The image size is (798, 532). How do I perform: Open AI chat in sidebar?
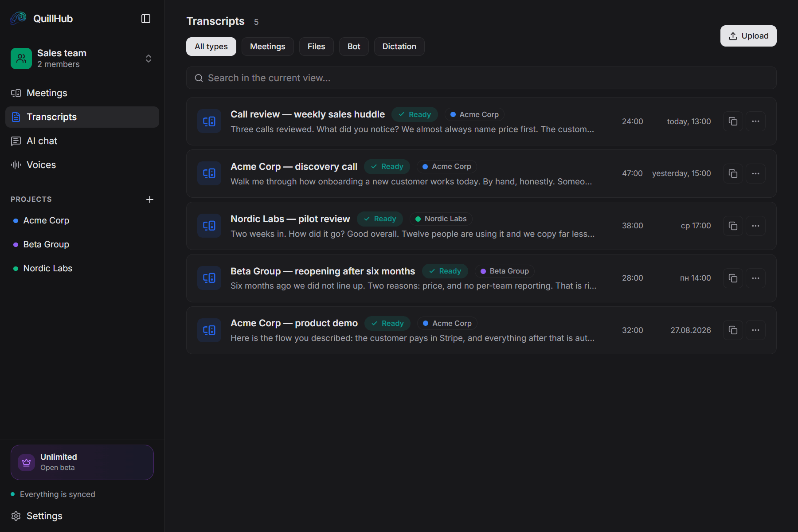(x=82, y=141)
